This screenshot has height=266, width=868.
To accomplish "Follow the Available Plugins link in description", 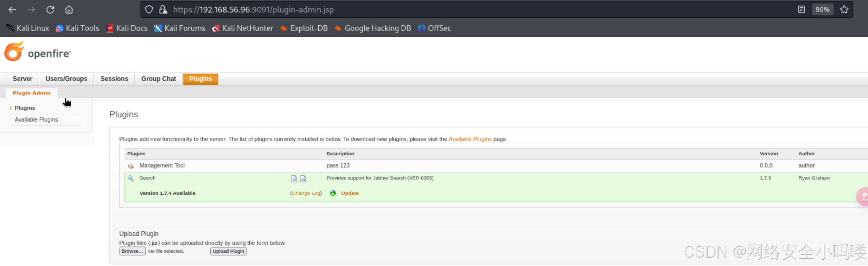I will coord(470,139).
